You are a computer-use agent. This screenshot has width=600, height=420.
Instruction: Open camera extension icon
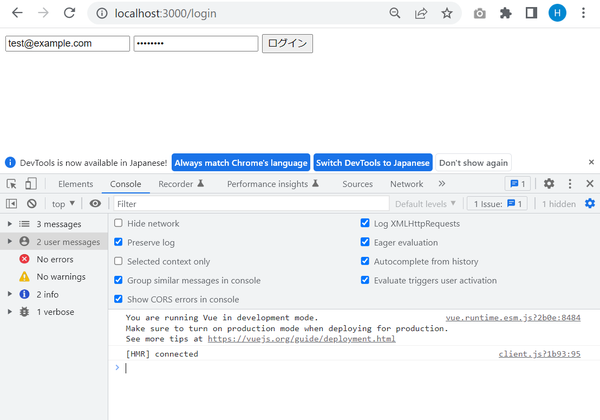click(x=479, y=14)
